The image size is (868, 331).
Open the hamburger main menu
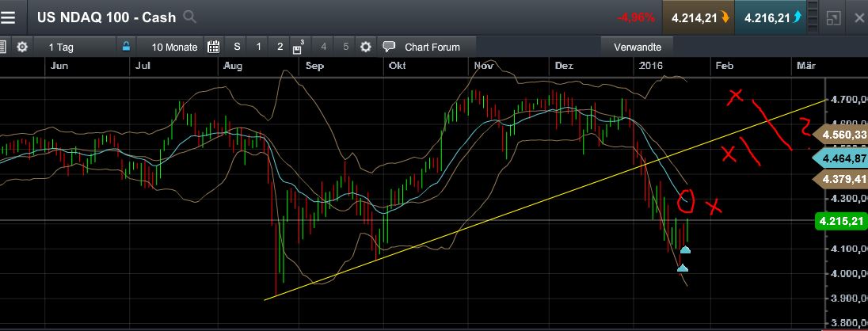(x=8, y=17)
